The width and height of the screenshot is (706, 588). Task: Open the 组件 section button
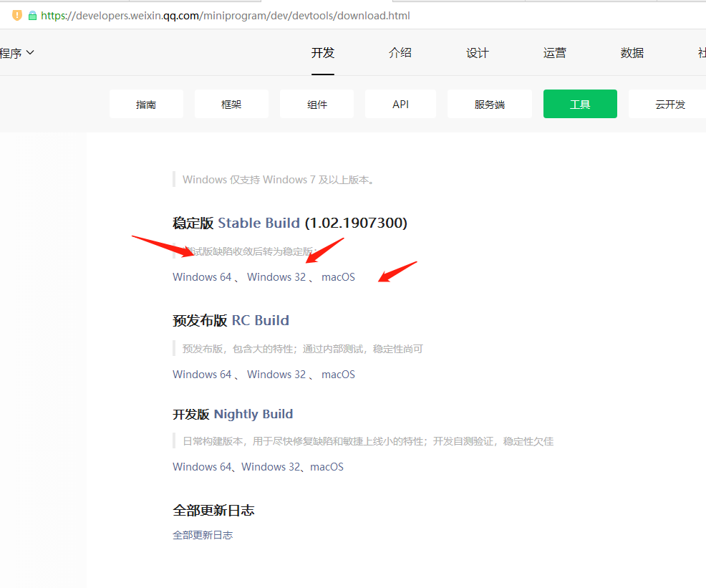click(316, 105)
